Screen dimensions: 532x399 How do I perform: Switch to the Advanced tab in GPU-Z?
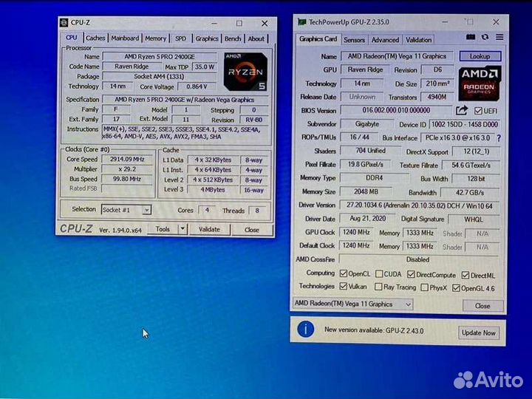click(385, 40)
